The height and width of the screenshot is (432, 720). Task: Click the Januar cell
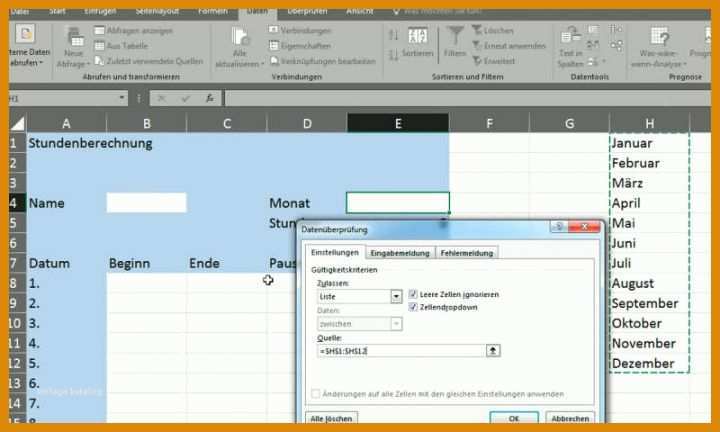(x=649, y=143)
